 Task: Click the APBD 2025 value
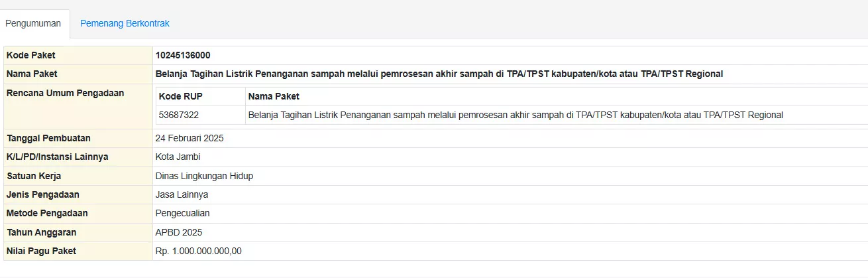pos(179,232)
